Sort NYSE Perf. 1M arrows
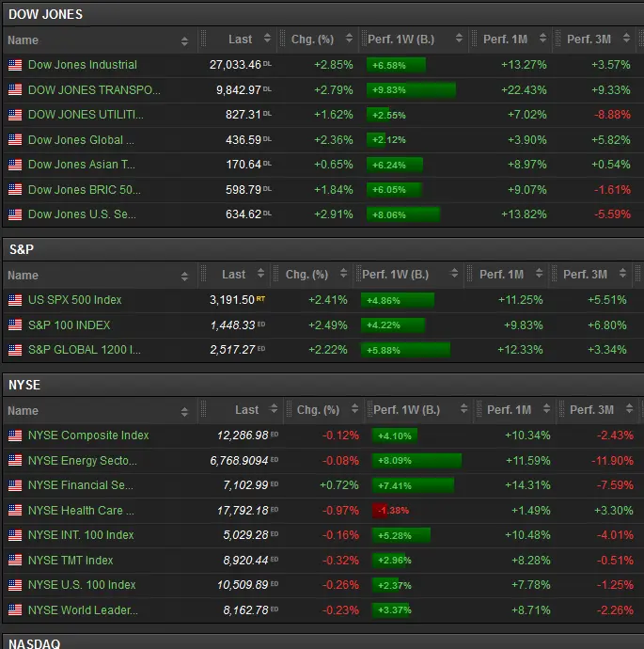 point(546,409)
